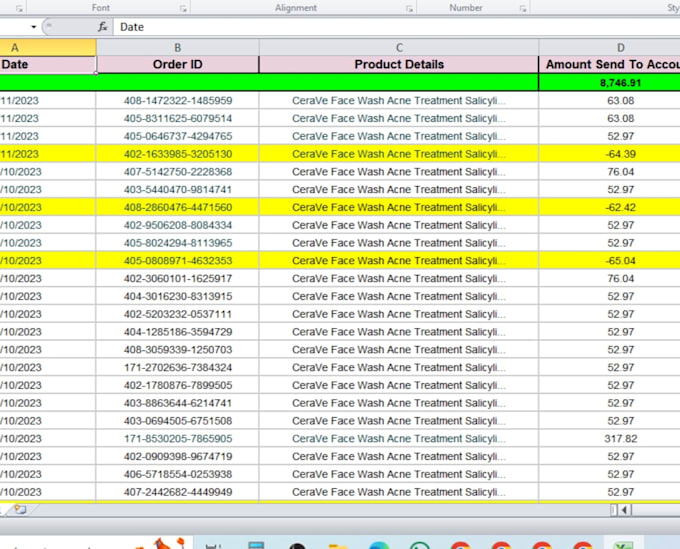
Task: Click into the formula bar showing Date
Action: 396,27
